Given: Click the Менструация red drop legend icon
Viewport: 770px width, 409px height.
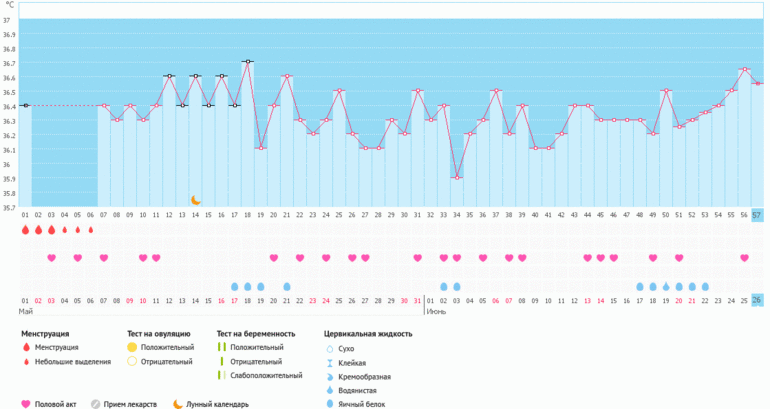Looking at the screenshot, I should [x=26, y=347].
